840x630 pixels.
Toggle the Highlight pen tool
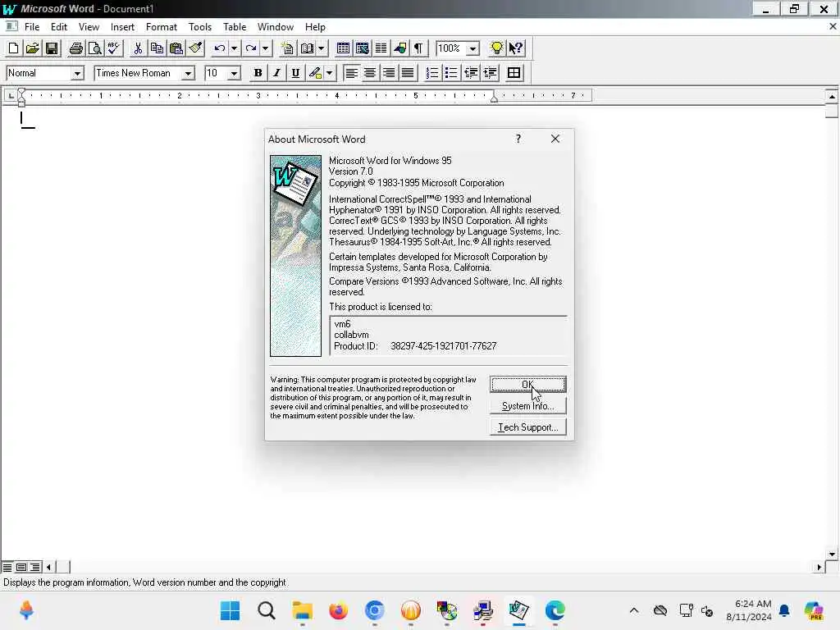pos(315,73)
